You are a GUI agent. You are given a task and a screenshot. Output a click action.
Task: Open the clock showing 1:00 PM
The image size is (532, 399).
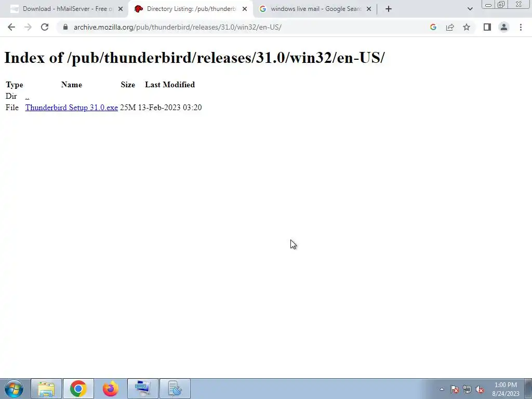(x=506, y=389)
